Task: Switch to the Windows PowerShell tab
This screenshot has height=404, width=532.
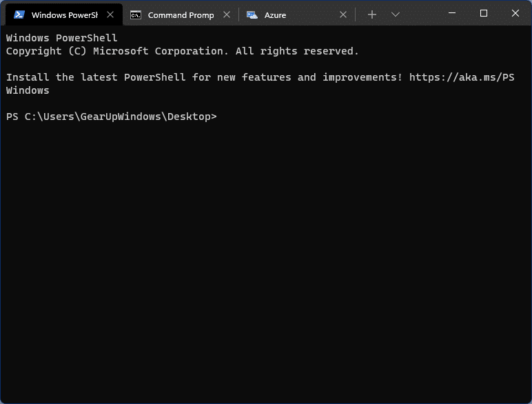Action: click(x=63, y=14)
